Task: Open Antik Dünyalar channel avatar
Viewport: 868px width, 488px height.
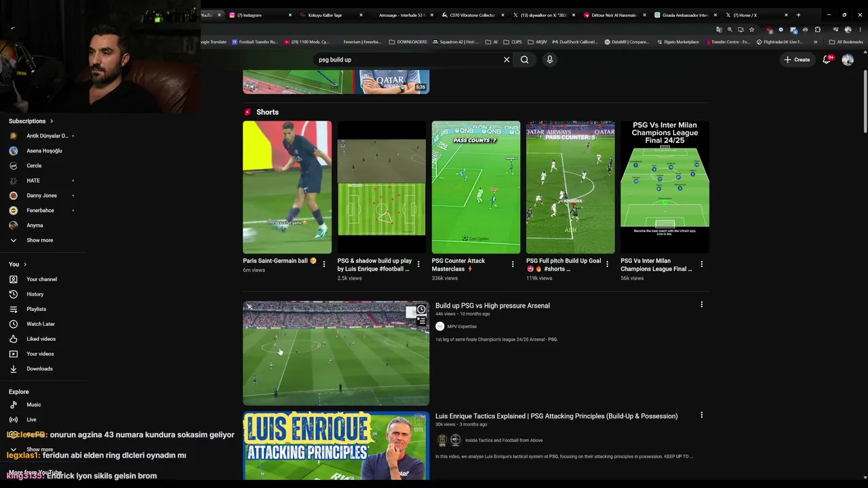Action: (14, 136)
